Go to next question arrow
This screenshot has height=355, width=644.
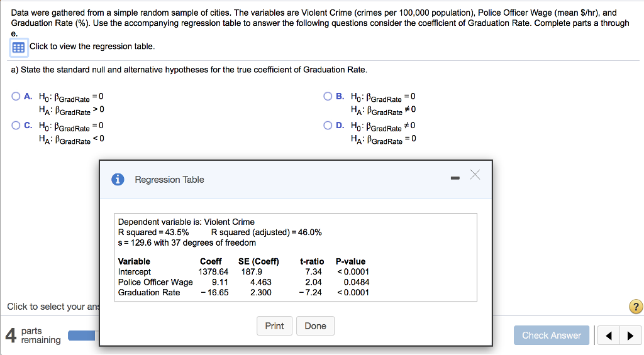point(630,336)
